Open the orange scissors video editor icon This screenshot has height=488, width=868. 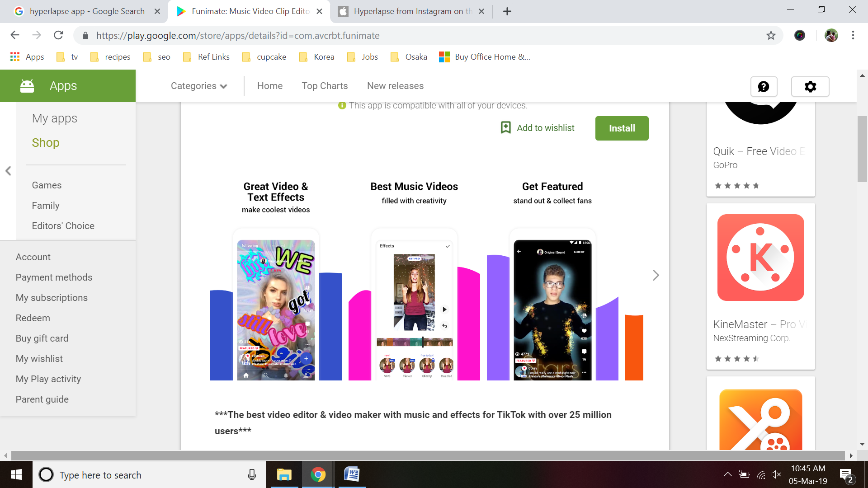click(x=760, y=419)
